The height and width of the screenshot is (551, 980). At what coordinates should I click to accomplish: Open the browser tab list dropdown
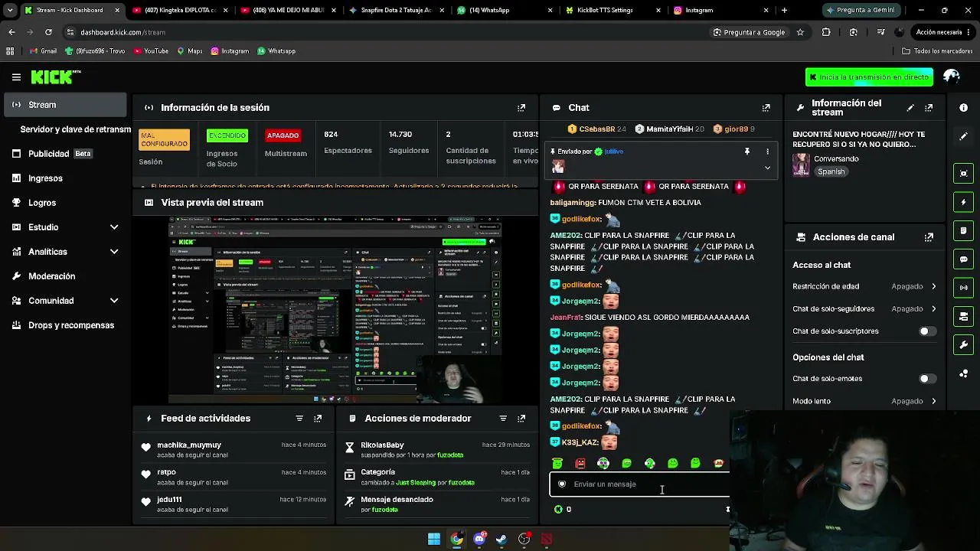[x=10, y=10]
